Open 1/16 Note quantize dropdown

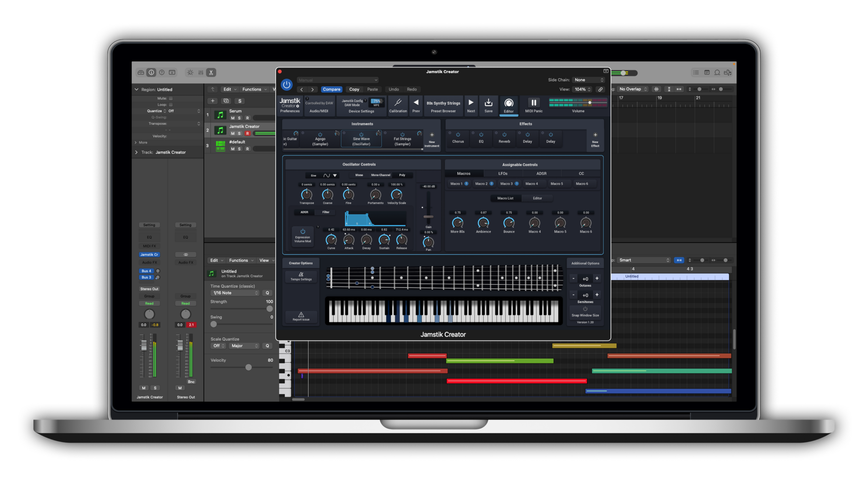click(236, 293)
